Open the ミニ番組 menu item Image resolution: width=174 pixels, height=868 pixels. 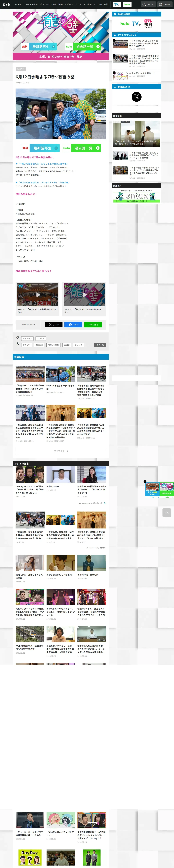click(87, 4)
